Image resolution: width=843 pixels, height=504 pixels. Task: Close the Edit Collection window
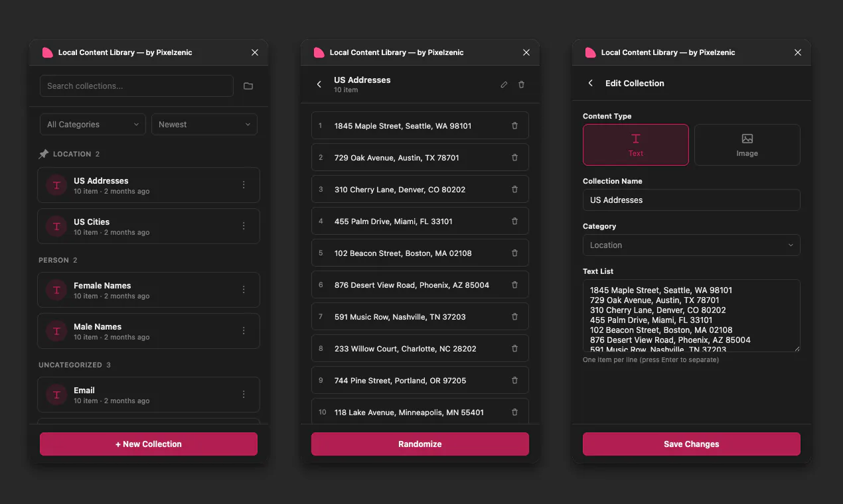[x=798, y=52]
